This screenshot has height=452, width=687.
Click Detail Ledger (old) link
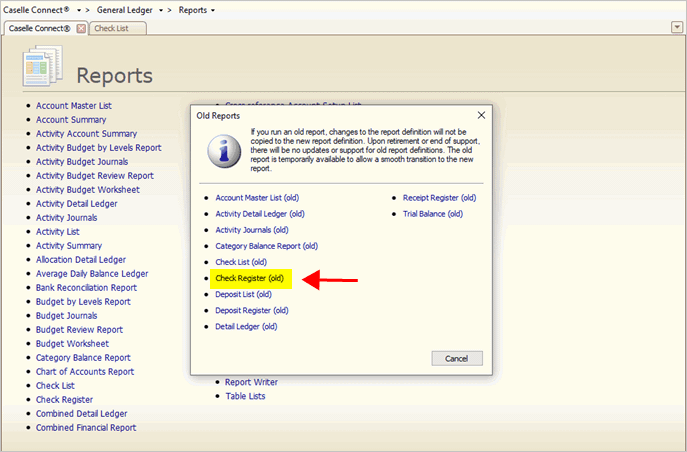point(246,326)
